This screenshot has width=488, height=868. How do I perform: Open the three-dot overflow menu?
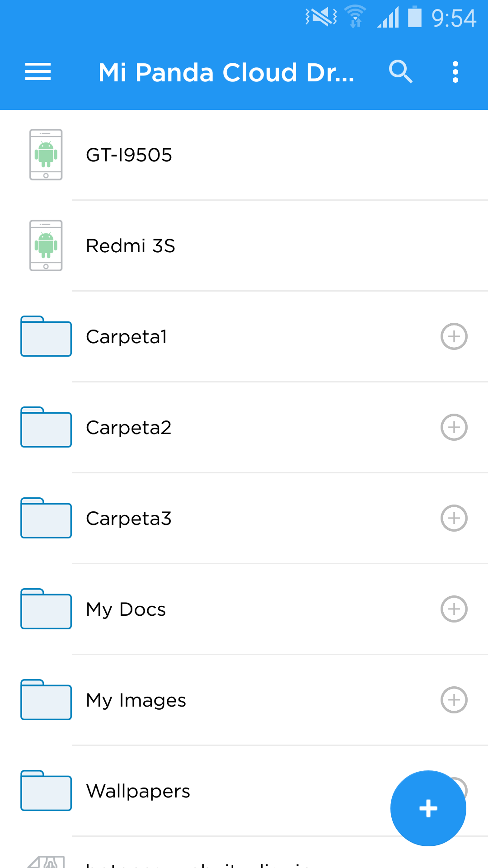click(x=455, y=72)
